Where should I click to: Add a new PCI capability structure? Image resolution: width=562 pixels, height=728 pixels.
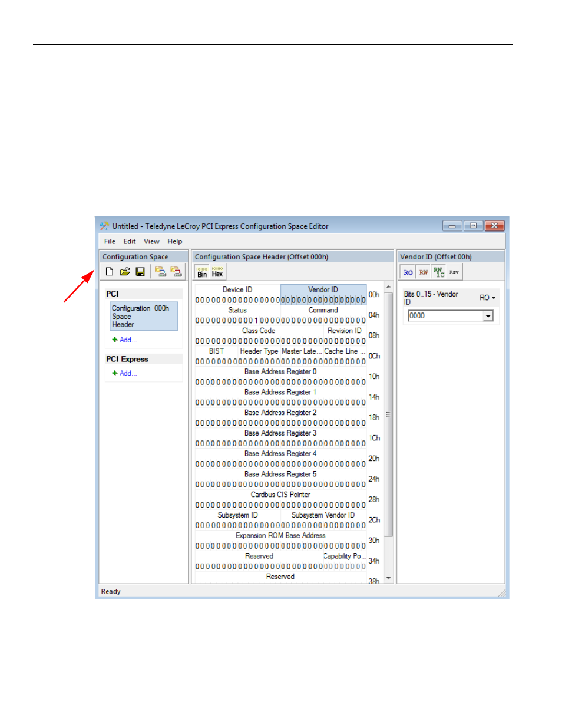(125, 340)
